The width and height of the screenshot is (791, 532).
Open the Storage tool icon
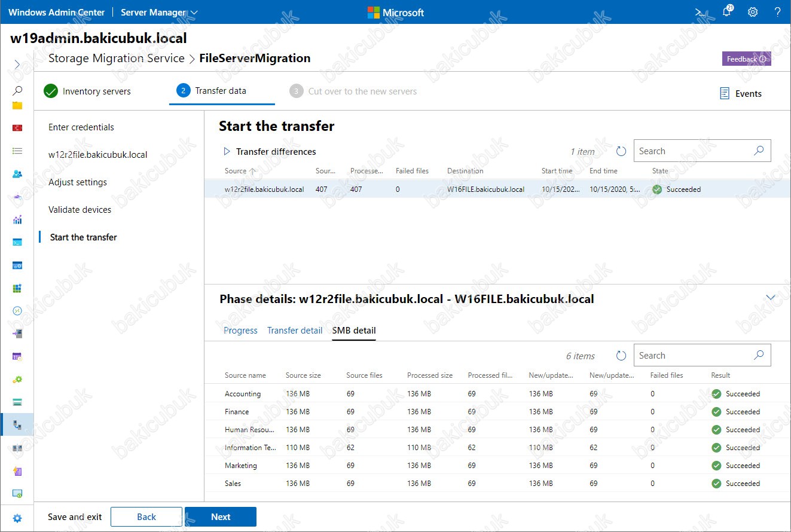click(17, 402)
